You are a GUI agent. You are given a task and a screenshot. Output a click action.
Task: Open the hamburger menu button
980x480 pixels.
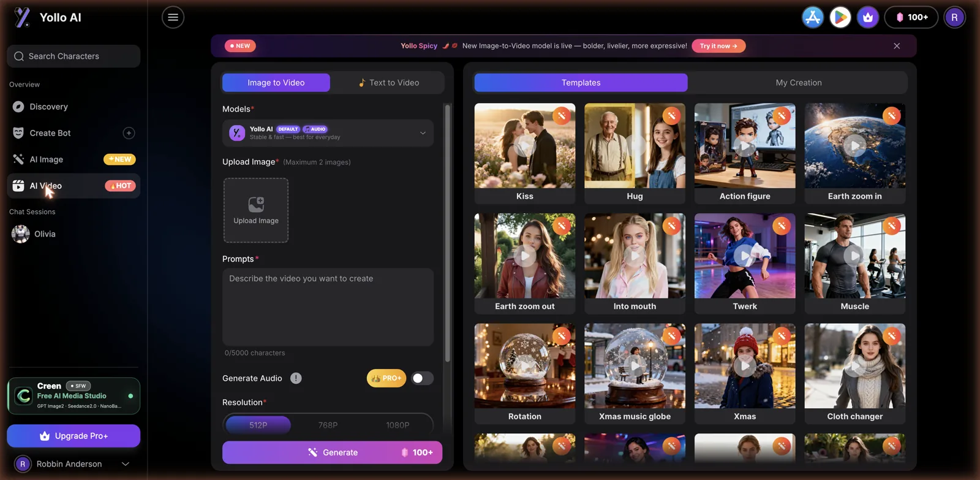[173, 17]
